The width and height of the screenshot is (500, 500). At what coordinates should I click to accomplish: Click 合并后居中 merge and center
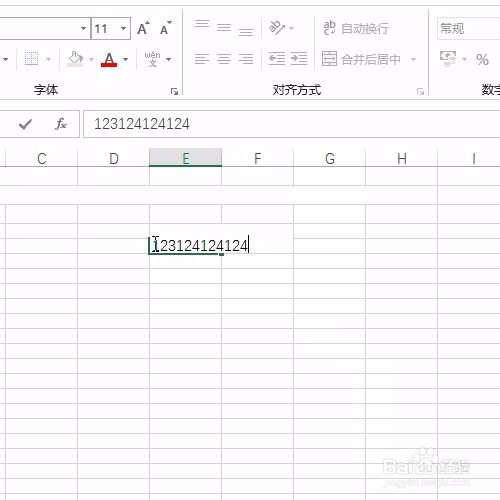[x=361, y=59]
